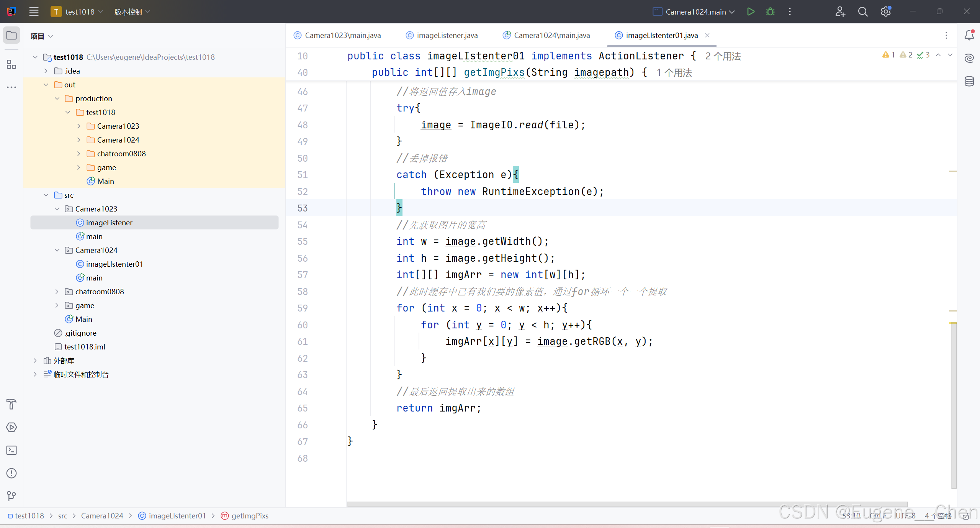The height and width of the screenshot is (528, 980).
Task: Expand the chatroom0808 folder under src
Action: click(x=57, y=292)
